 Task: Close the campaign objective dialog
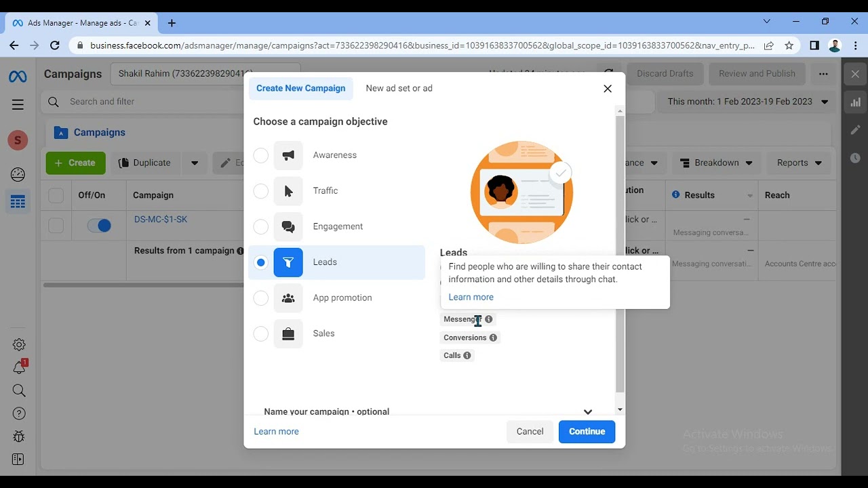click(x=608, y=89)
